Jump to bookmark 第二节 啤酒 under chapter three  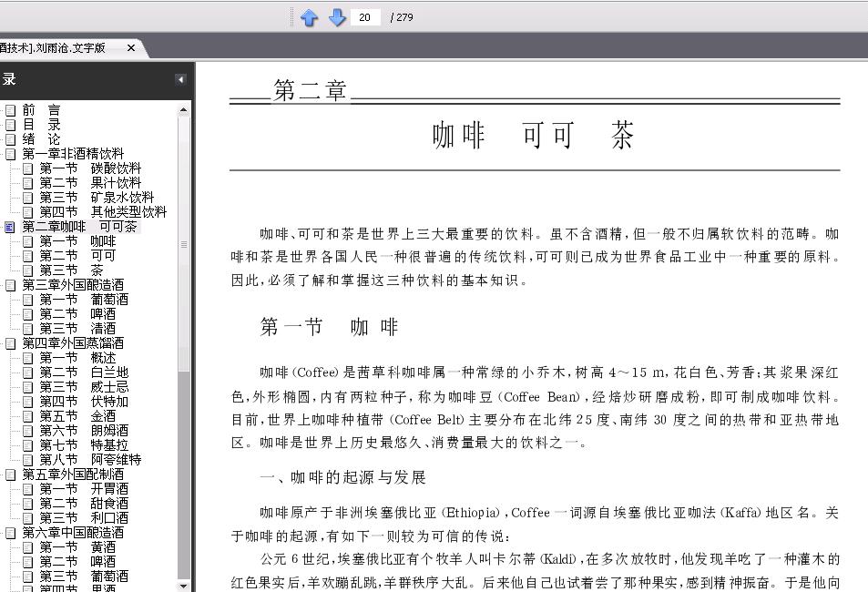(77, 314)
